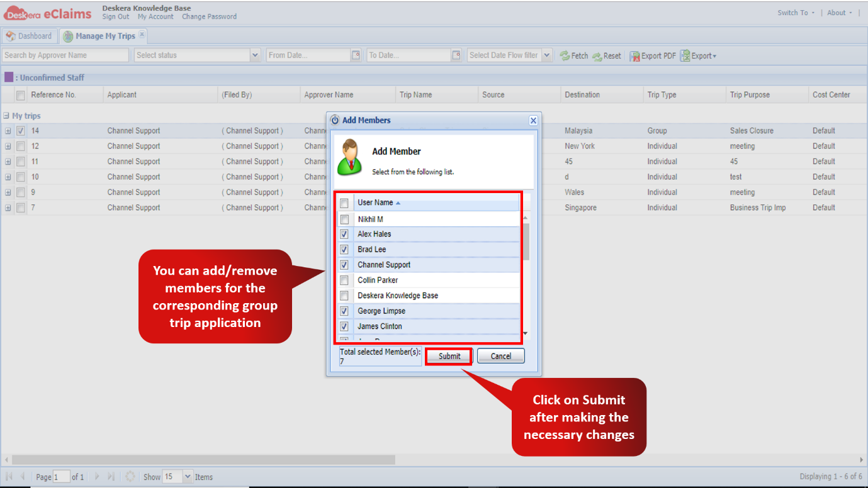Switch to the Dashboard tab

coord(29,36)
